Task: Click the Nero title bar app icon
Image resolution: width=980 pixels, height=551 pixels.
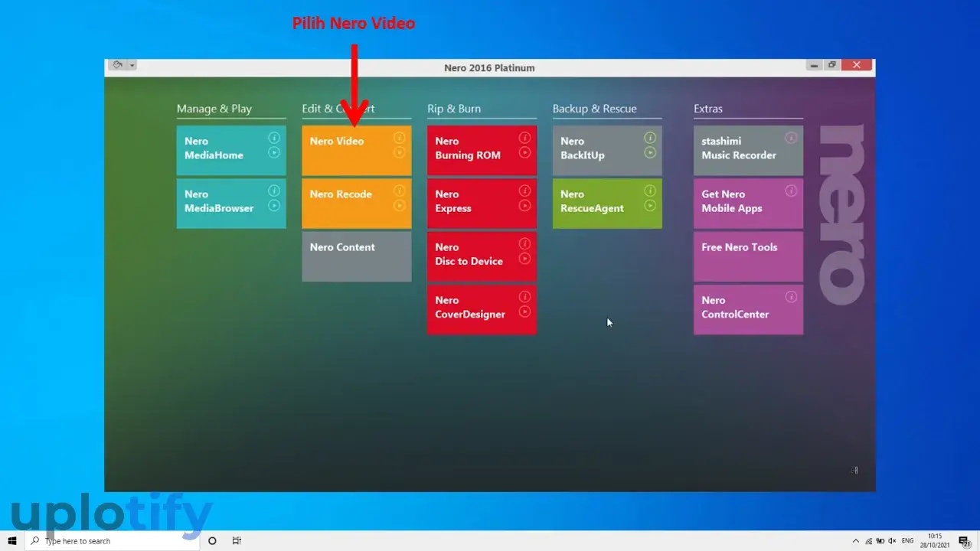Action: coord(118,65)
